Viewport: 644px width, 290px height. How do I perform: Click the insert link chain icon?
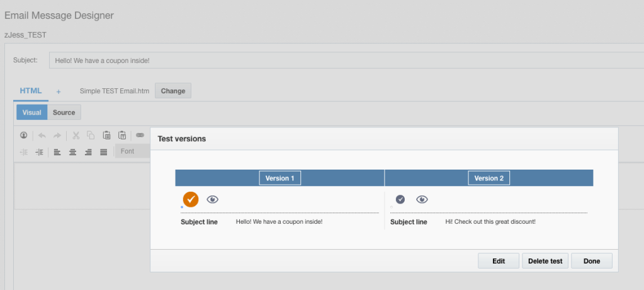tap(140, 135)
